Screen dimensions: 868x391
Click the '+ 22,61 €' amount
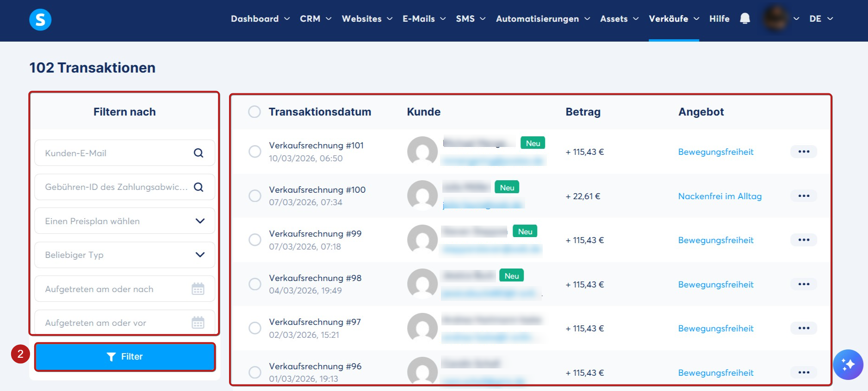pyautogui.click(x=583, y=196)
